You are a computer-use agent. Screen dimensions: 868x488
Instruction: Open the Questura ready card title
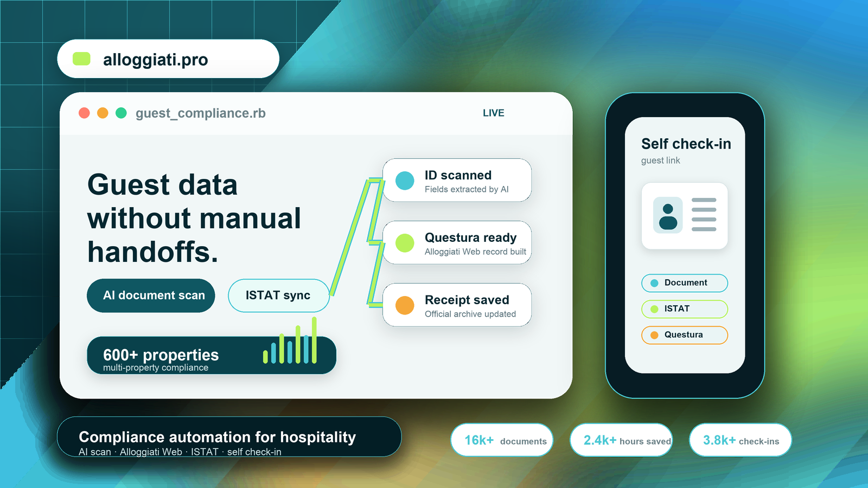coord(470,237)
